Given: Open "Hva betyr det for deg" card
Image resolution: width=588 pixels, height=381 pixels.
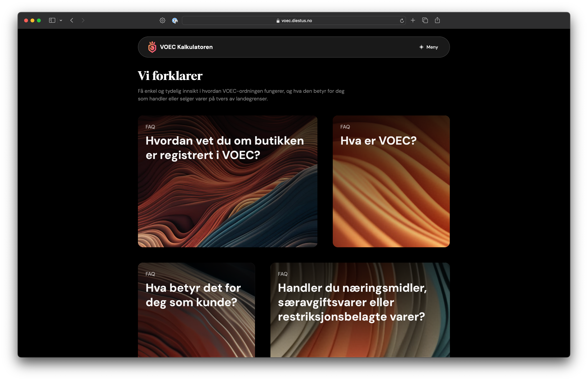Looking at the screenshot, I should (196, 310).
